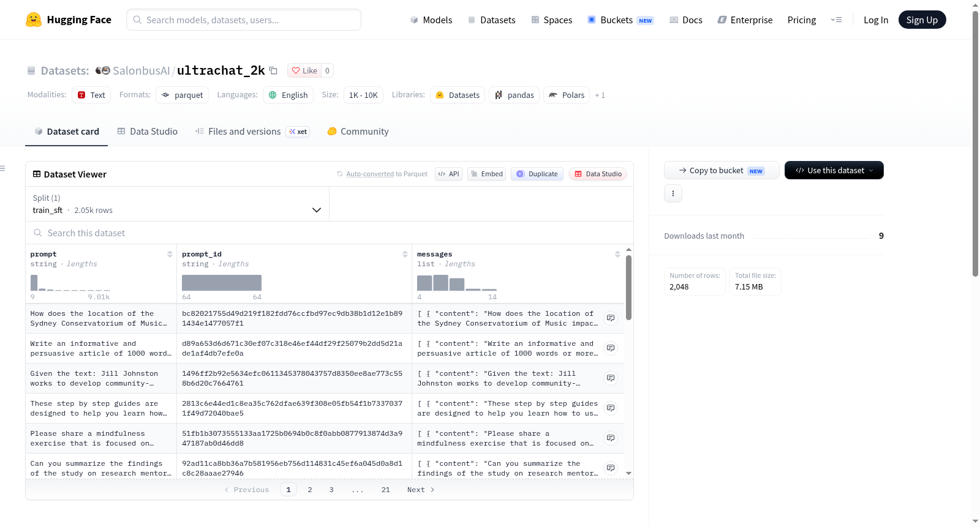
Task: Go to the Community tab
Action: (x=358, y=132)
